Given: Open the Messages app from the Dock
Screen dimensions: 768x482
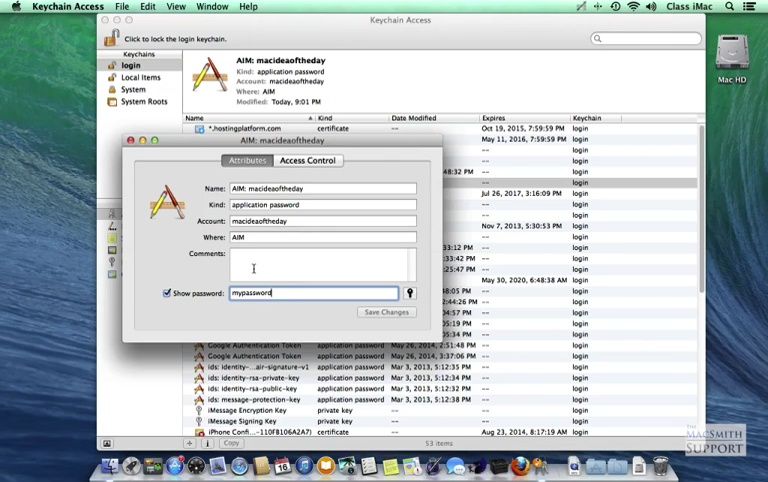Looking at the screenshot, I should pyautogui.click(x=456, y=466).
